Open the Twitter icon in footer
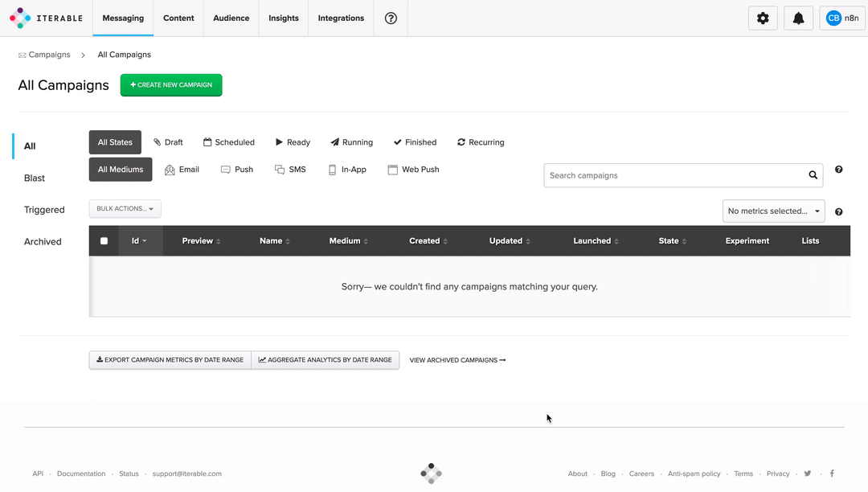The height and width of the screenshot is (492, 868). [808, 474]
